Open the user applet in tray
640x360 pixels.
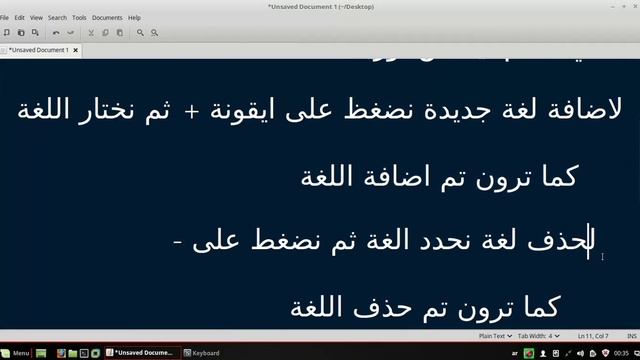click(x=543, y=353)
